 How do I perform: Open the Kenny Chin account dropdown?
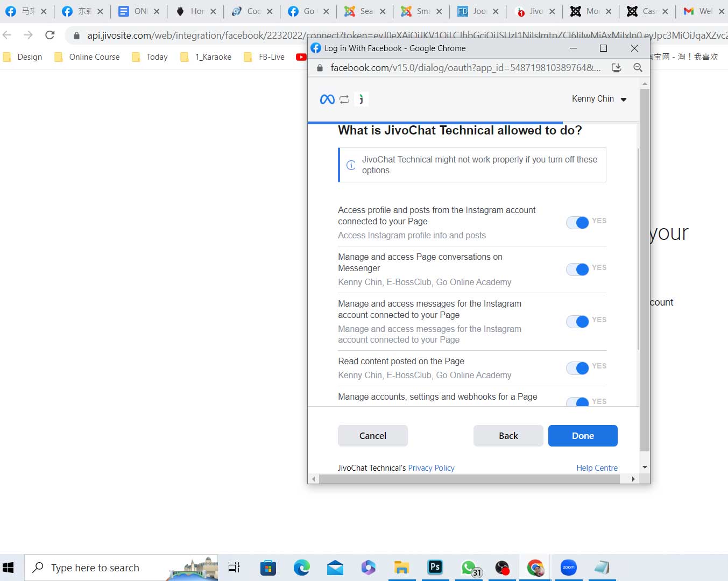coord(599,99)
